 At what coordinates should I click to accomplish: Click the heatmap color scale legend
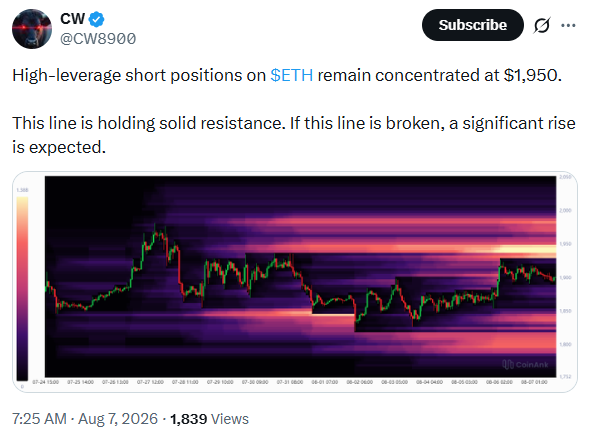click(22, 288)
